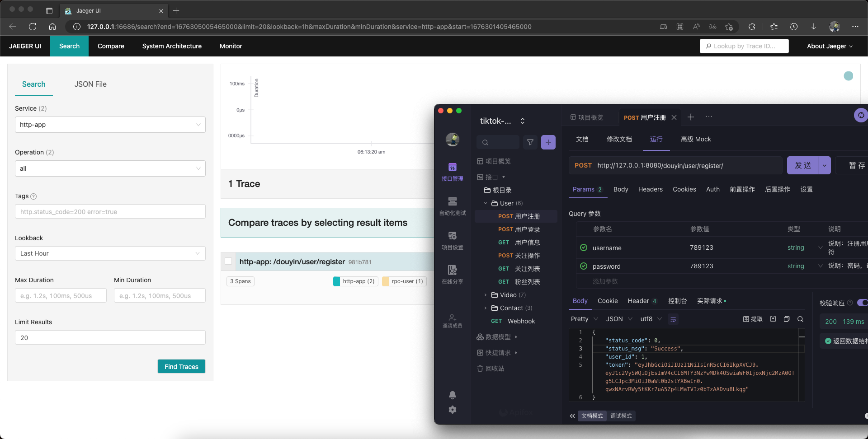Collapse panel with double chevron icon

tap(572, 416)
